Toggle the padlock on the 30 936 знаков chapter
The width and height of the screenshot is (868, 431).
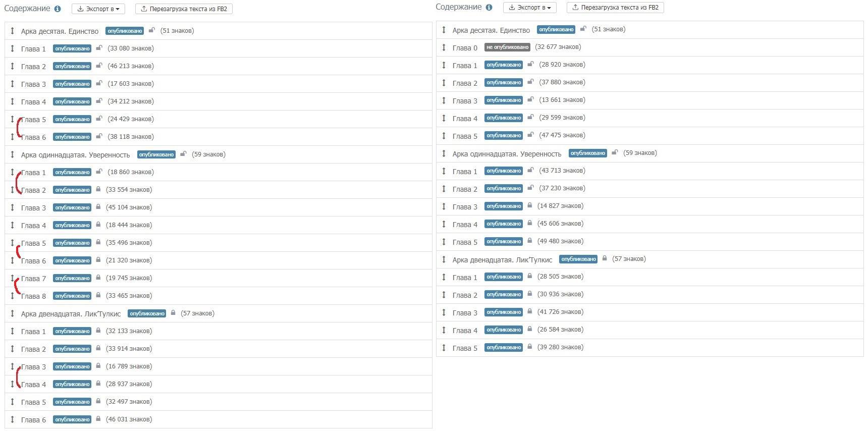click(530, 294)
